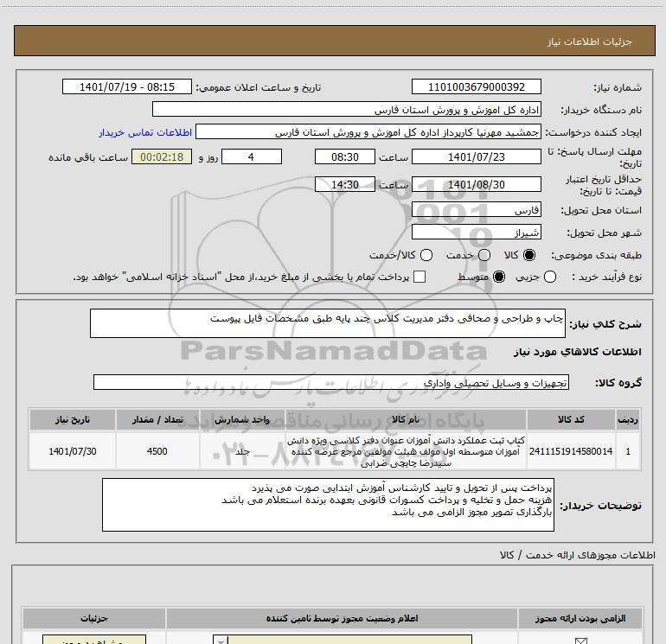Screen dimensions: 666x644
Task: Click the استان محل تحویل field فارس
Action: pos(476,210)
